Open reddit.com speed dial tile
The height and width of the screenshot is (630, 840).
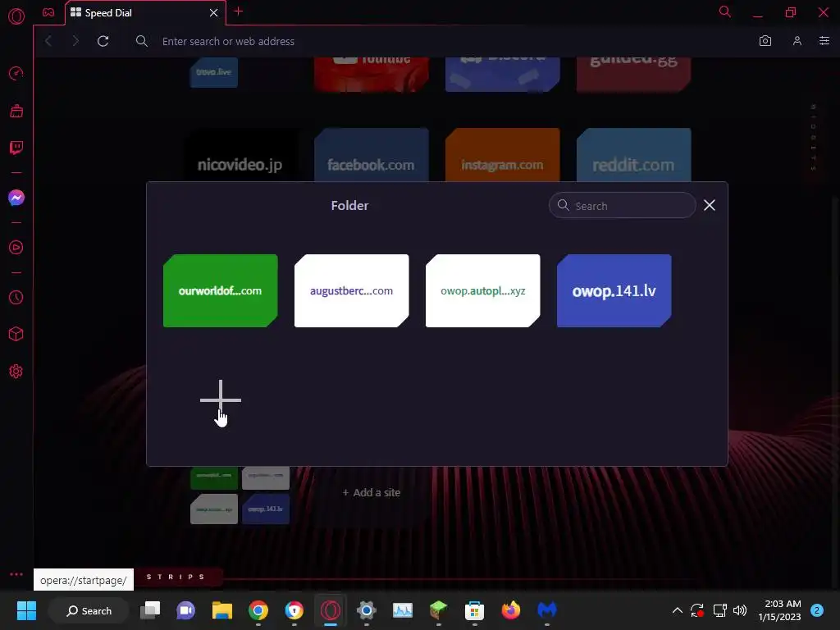click(x=634, y=155)
